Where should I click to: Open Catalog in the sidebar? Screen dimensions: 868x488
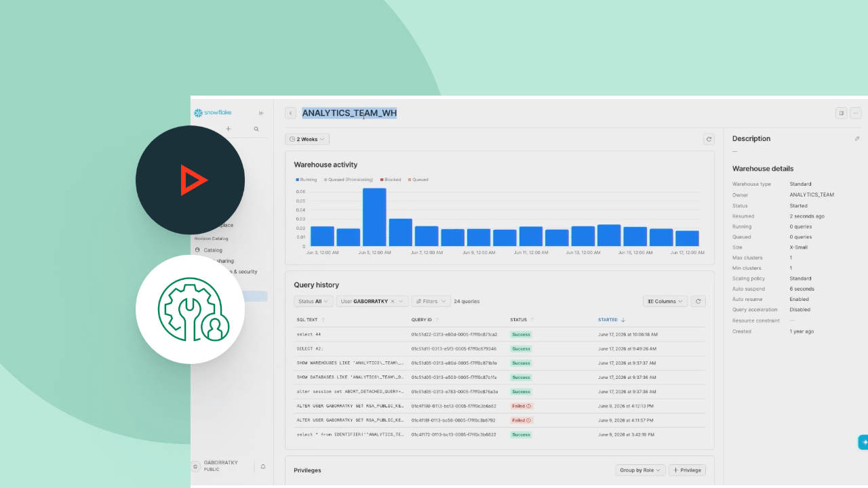pyautogui.click(x=213, y=250)
